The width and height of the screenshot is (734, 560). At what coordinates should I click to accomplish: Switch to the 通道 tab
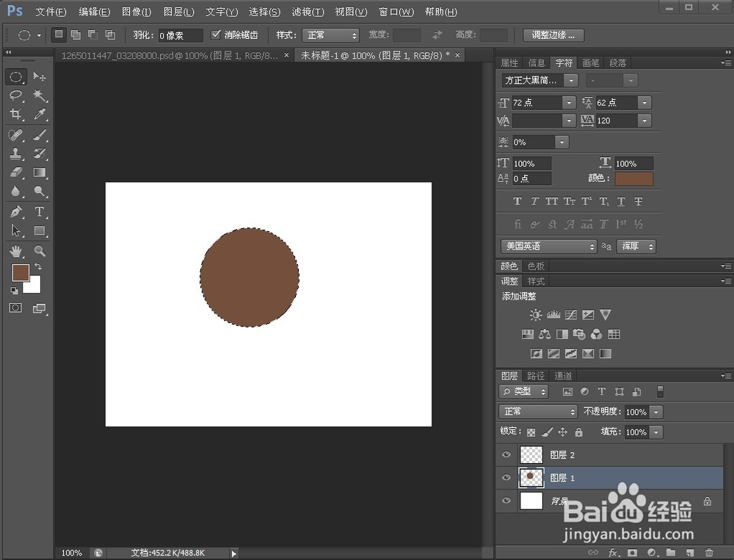[x=563, y=376]
